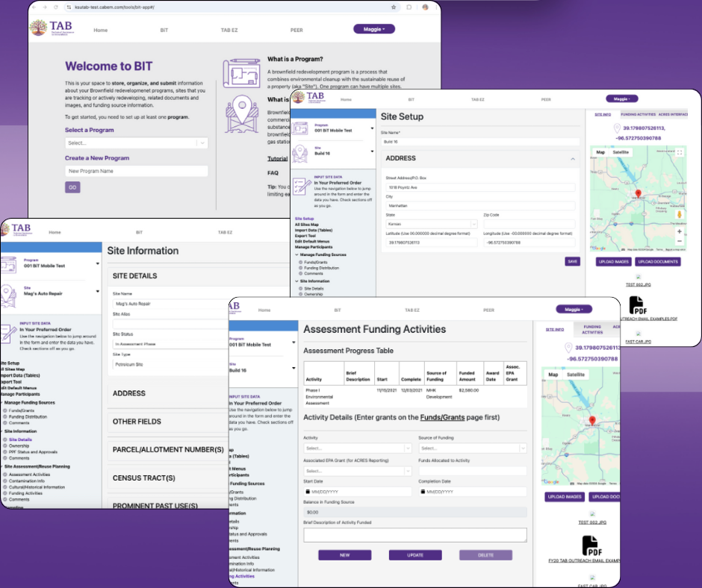Image resolution: width=702 pixels, height=588 pixels.
Task: Click the Street View pegman on Site Setup map
Action: click(680, 215)
